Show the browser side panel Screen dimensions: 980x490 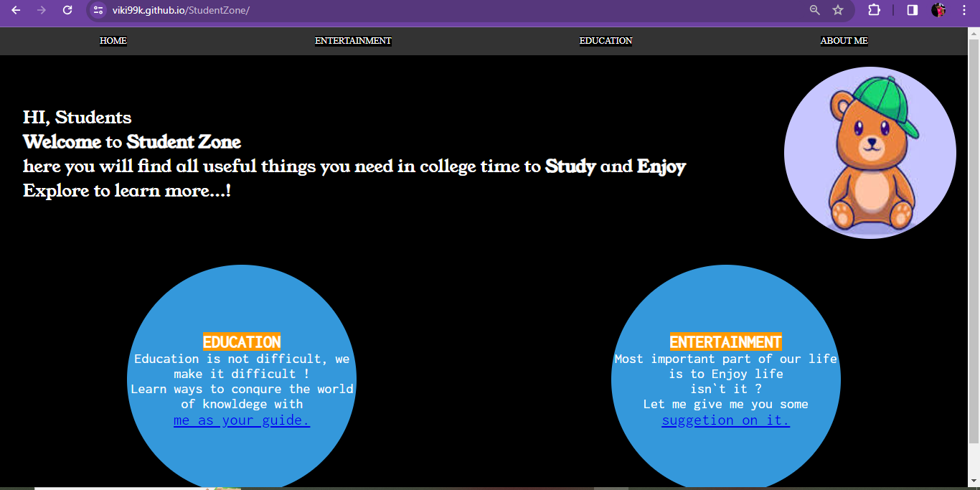(x=912, y=10)
